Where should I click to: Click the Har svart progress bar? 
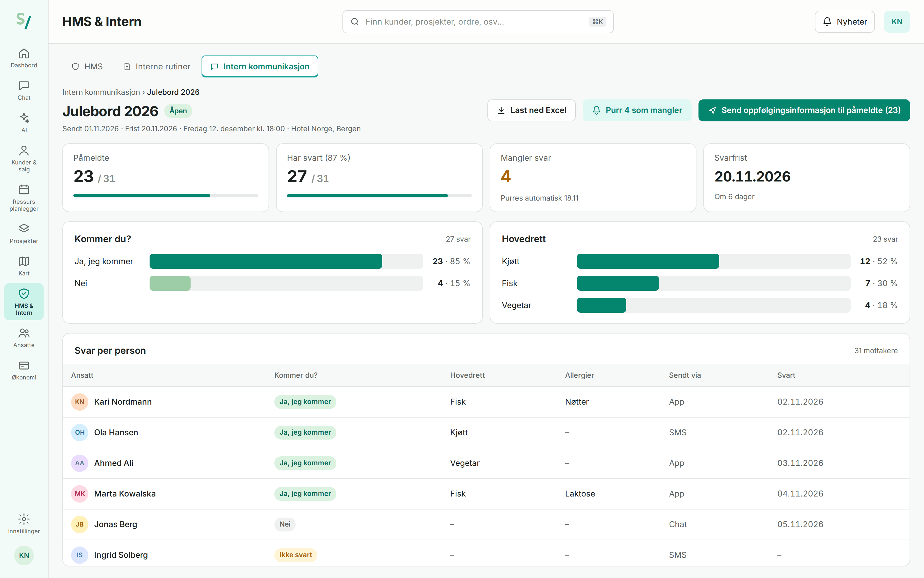379,196
